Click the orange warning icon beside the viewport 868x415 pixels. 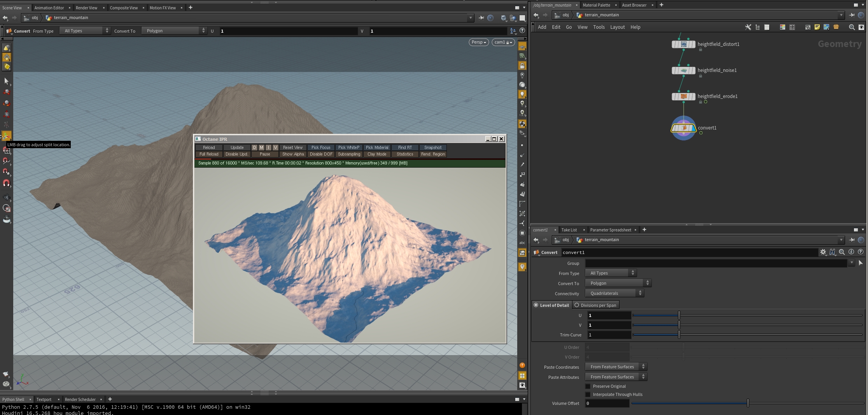click(x=522, y=366)
